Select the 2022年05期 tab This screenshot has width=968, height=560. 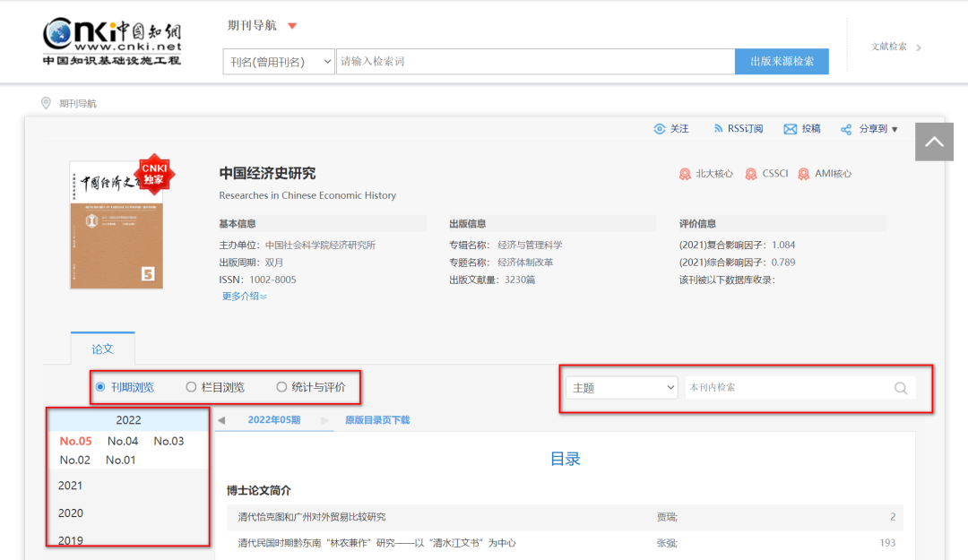pos(274,420)
